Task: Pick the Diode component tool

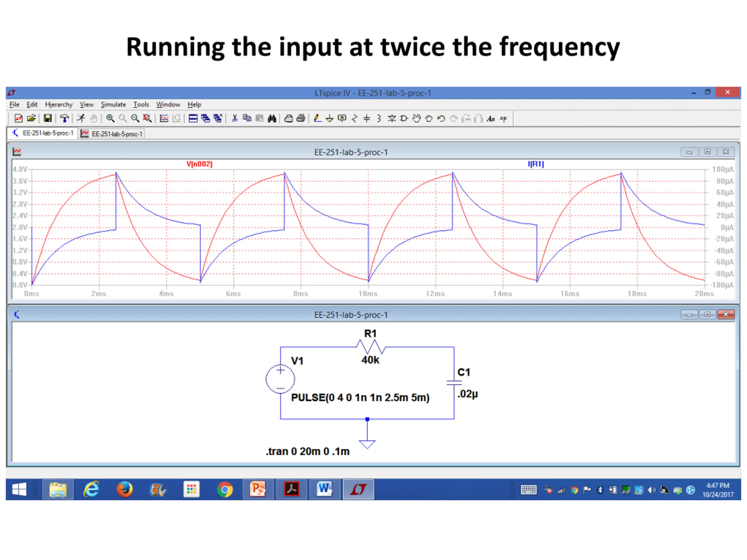Action: pos(392,118)
